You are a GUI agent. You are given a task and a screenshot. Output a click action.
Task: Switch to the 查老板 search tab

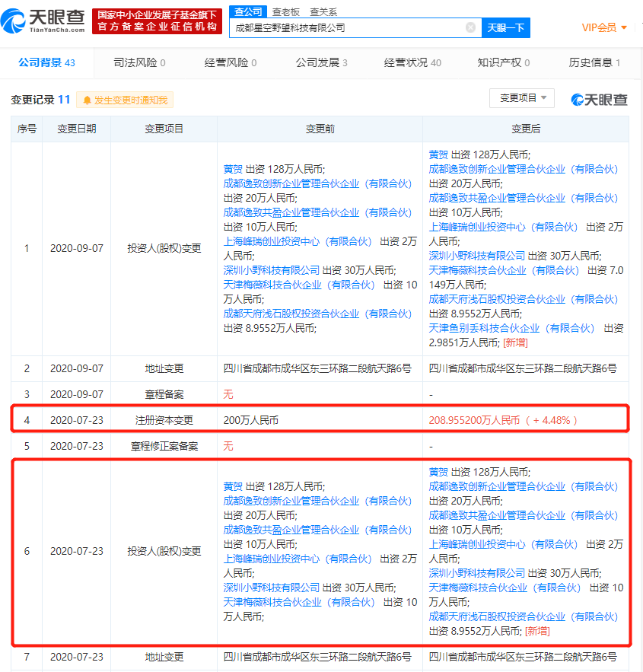coord(285,12)
